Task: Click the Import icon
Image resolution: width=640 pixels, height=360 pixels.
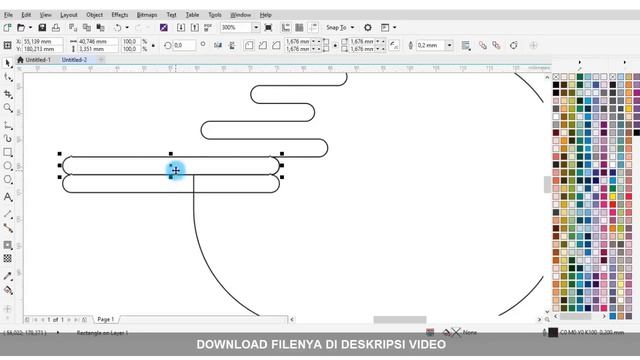Action: click(x=181, y=27)
